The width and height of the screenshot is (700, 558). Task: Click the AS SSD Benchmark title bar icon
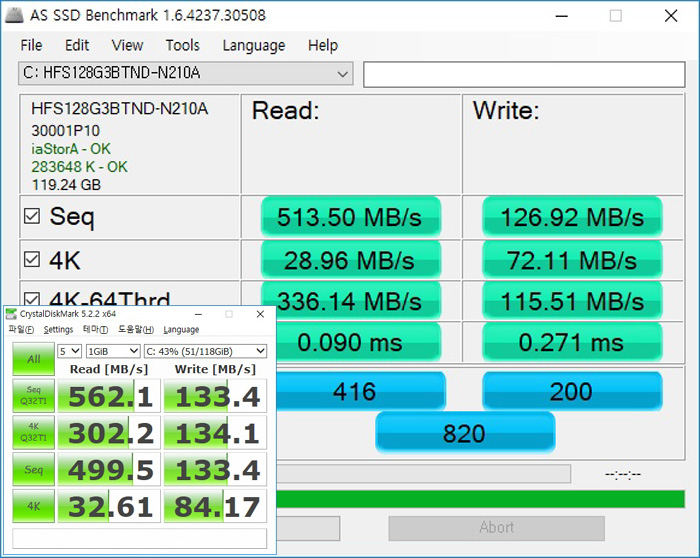(x=12, y=15)
